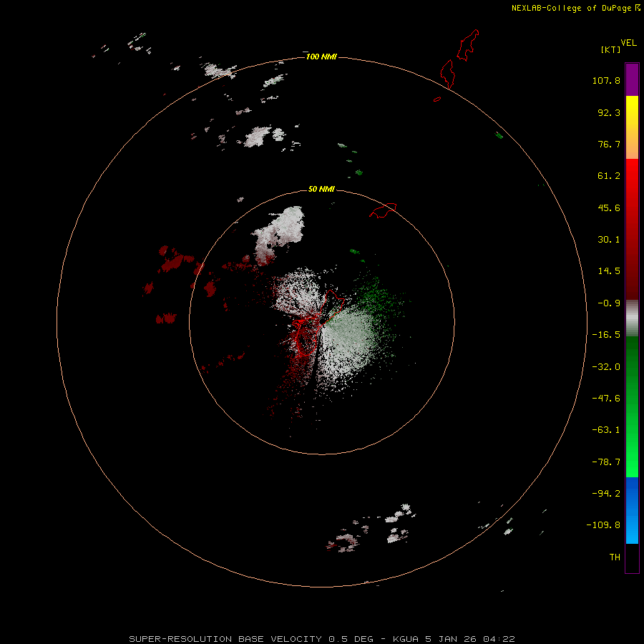This screenshot has height=644, width=644.
Task: Click the 50 NMI range ring label
Action: pos(321,189)
